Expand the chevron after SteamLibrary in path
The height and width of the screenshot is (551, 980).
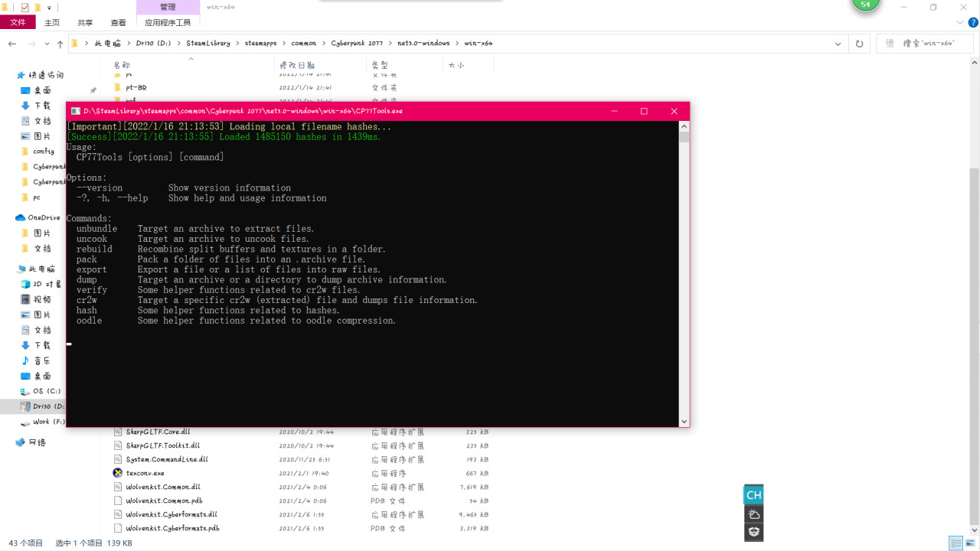coord(237,44)
